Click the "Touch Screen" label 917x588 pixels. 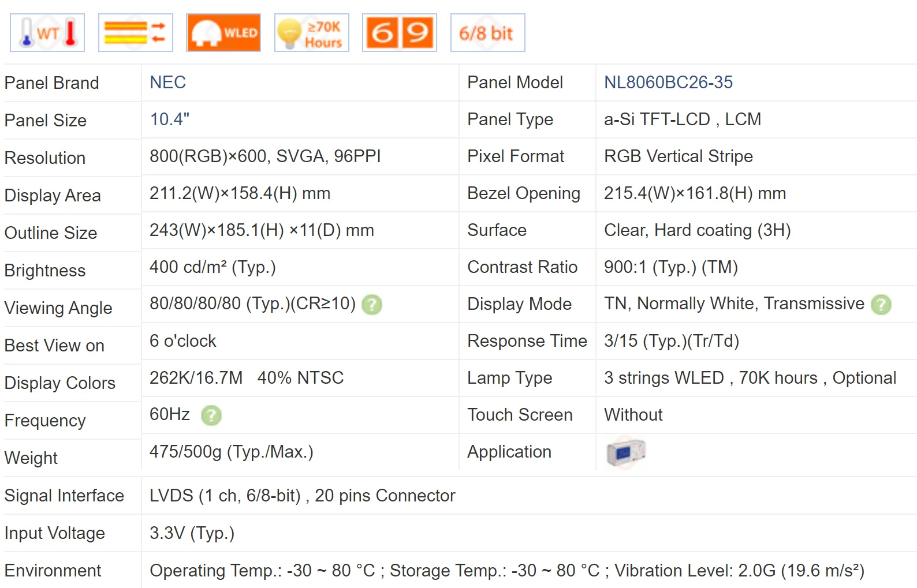(520, 415)
